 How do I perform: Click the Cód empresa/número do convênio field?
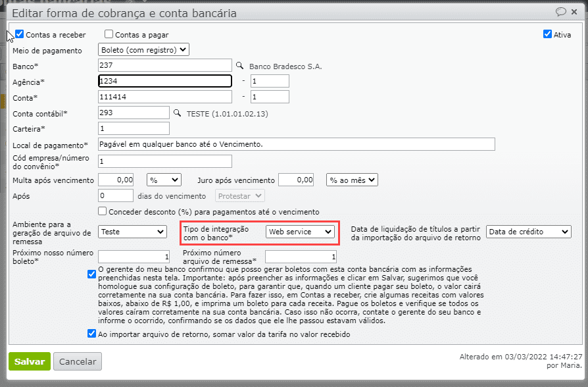click(x=164, y=161)
